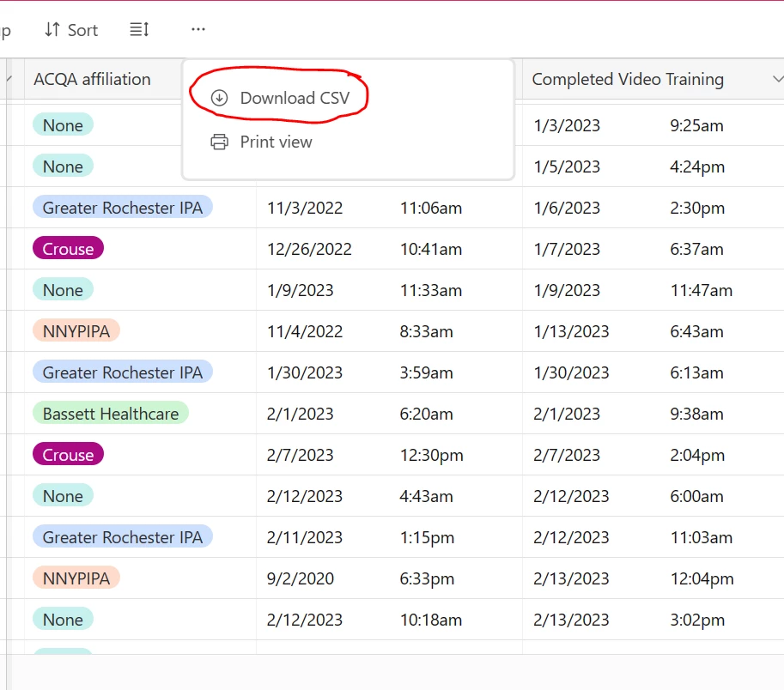
Task: Click Crouse tag in 2/7/2023 row
Action: [x=68, y=455]
